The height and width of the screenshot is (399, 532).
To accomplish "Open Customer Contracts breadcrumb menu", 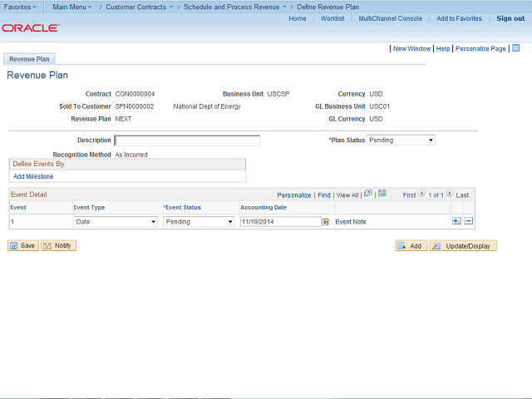I will tap(140, 7).
